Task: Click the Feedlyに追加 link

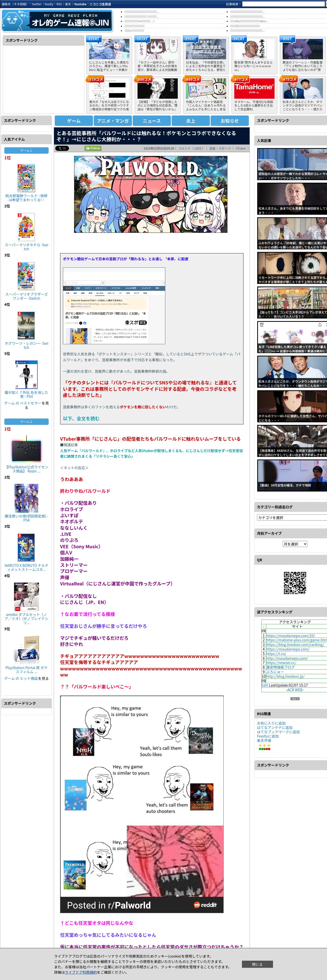Action: 268,736
